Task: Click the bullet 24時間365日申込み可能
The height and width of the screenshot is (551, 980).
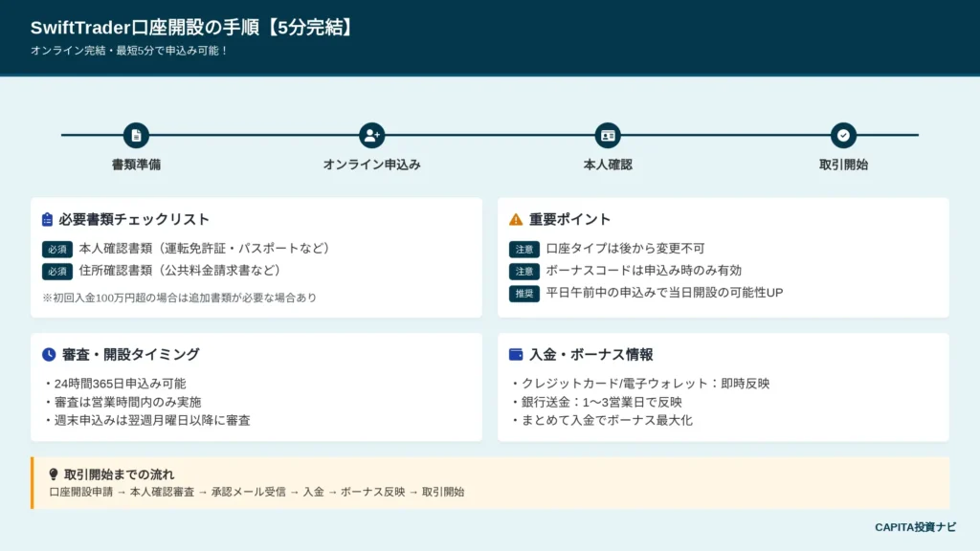Action: tap(115, 384)
